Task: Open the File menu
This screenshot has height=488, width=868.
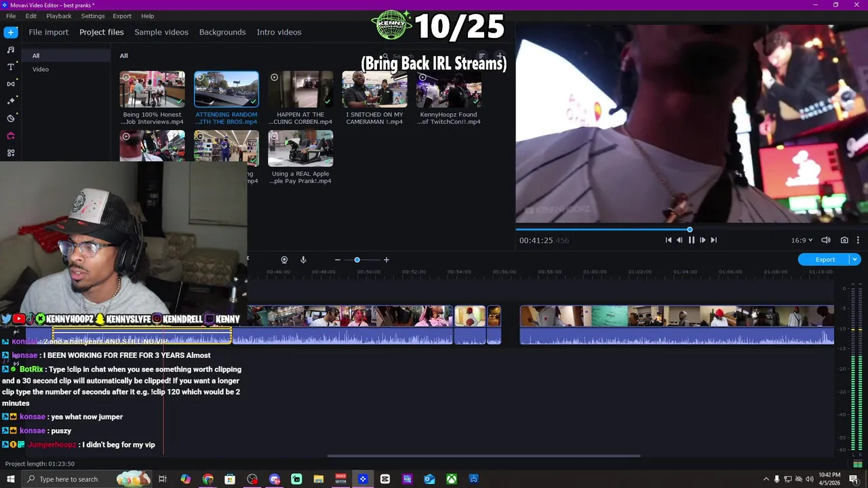Action: [11, 16]
